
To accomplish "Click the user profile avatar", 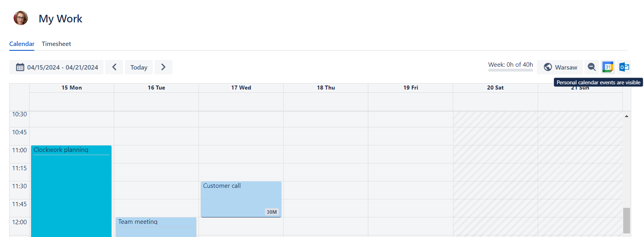I will click(x=21, y=18).
